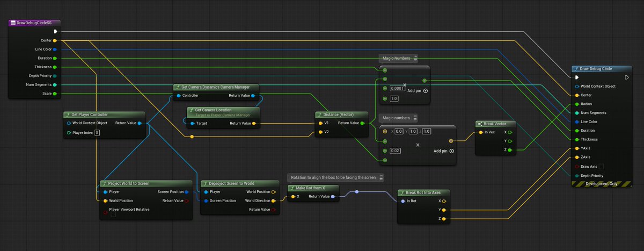Click the In Rot pin on Break Rot Into Axes

pyautogui.click(x=402, y=201)
